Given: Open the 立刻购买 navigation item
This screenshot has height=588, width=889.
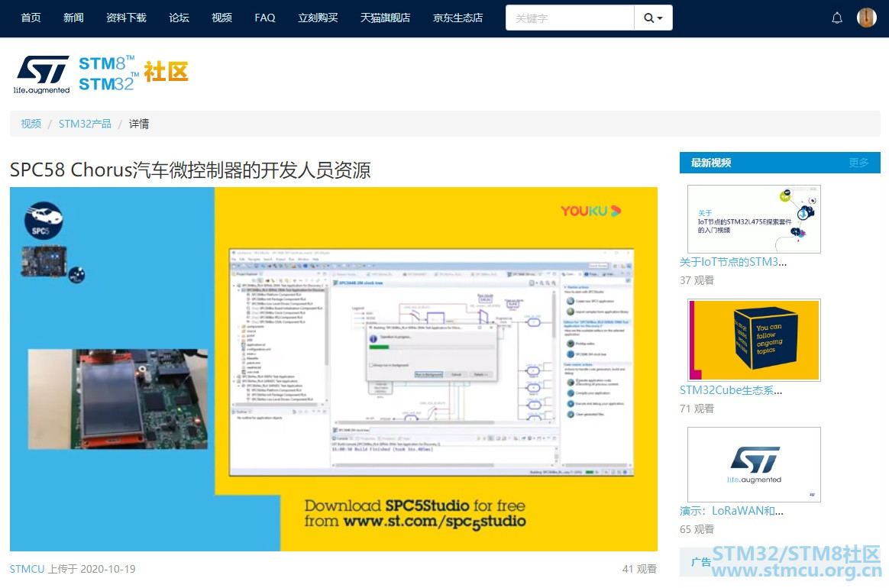Looking at the screenshot, I should pyautogui.click(x=318, y=18).
